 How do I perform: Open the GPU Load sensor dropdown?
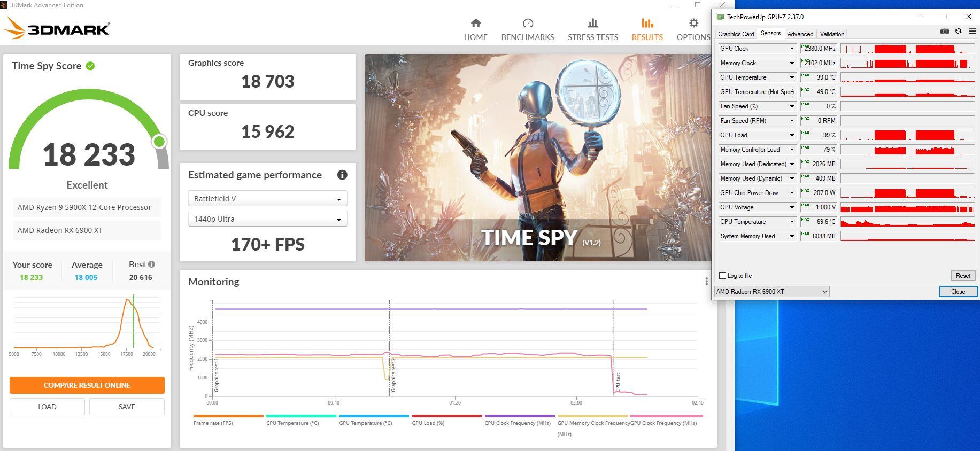pos(792,135)
